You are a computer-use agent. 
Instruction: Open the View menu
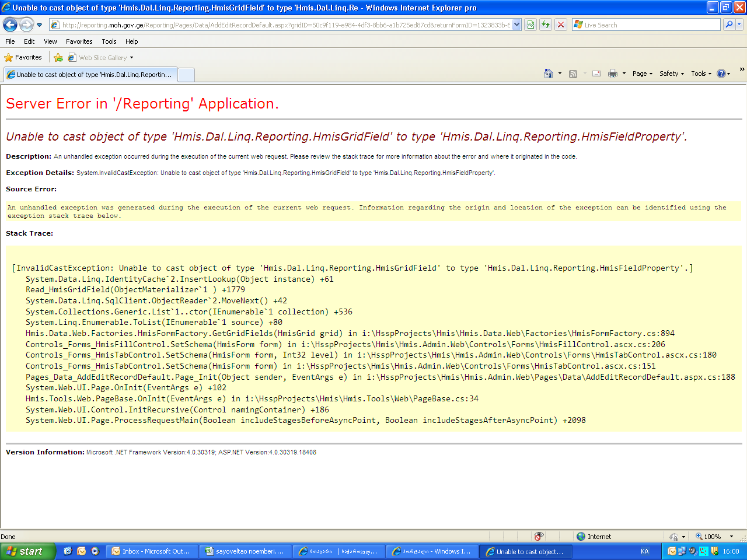pos(50,41)
